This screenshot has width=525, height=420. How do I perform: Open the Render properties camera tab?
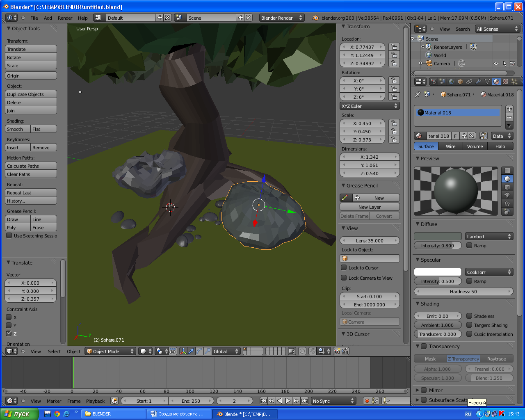tap(433, 82)
